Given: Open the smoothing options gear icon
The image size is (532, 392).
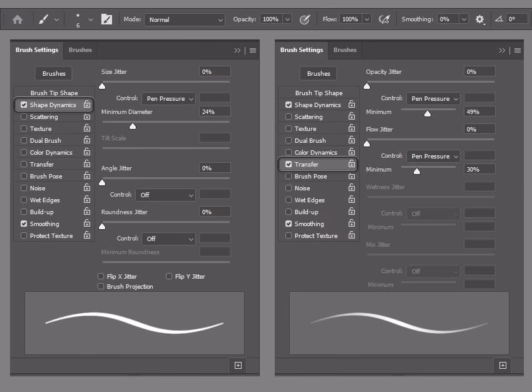Looking at the screenshot, I should [x=479, y=19].
